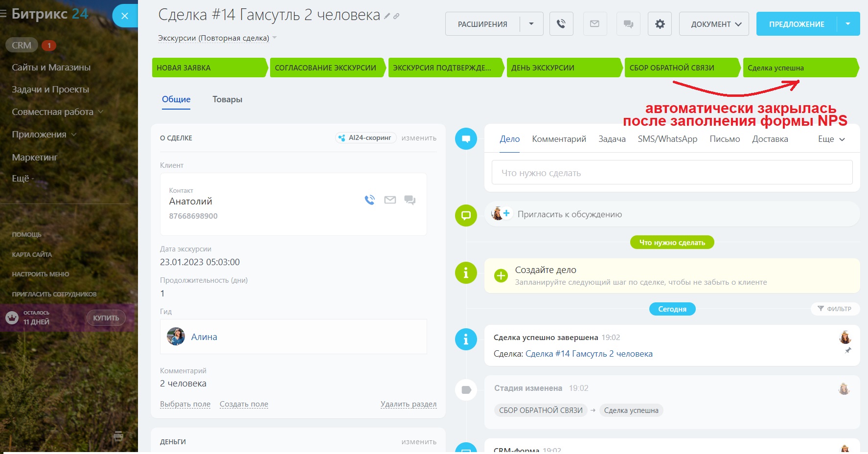Open the ПРЕДЛОЖЕНИЕ button dropdown arrow
This screenshot has width=868, height=454.
(848, 24)
